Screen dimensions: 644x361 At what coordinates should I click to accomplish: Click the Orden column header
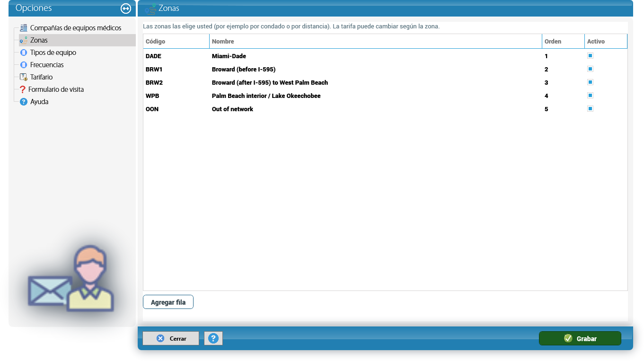pyautogui.click(x=563, y=42)
